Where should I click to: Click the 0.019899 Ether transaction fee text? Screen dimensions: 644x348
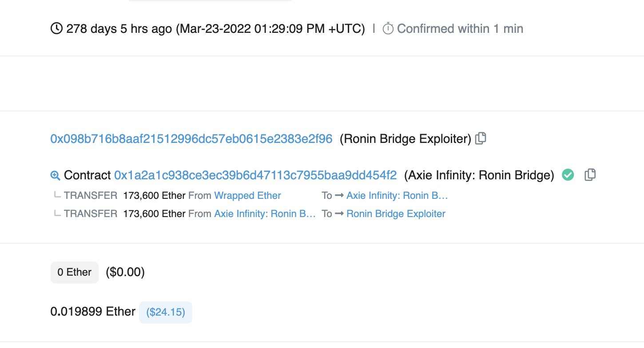(x=93, y=312)
